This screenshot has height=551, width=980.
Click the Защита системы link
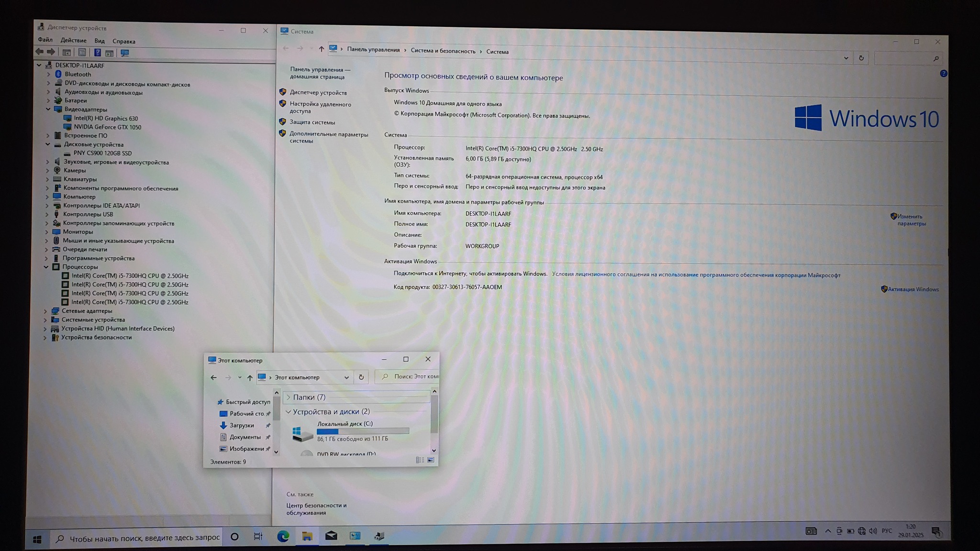[x=312, y=122]
